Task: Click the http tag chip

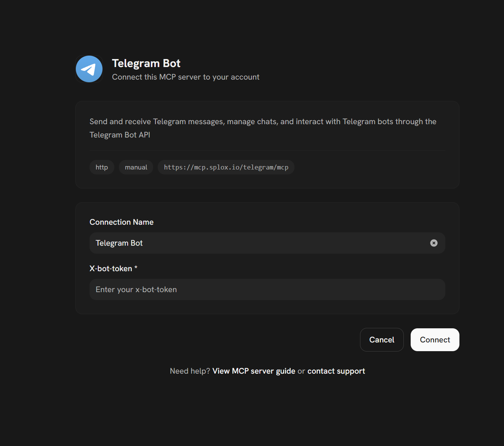Action: (x=102, y=167)
